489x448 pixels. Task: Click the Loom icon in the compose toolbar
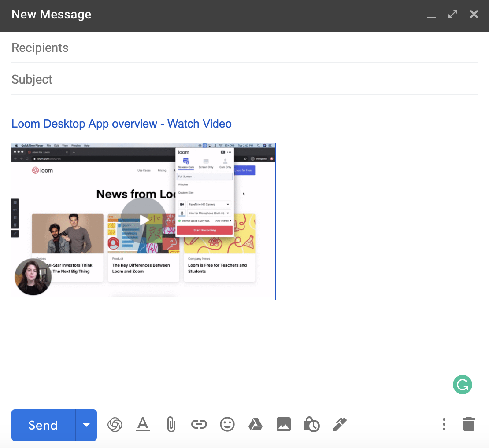(115, 425)
